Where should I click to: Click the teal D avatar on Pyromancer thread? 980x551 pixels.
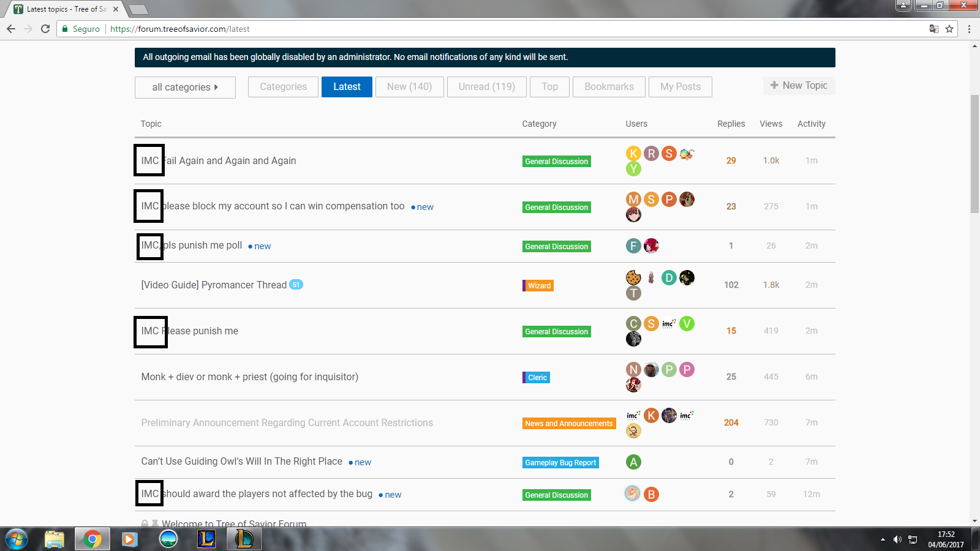click(x=669, y=278)
